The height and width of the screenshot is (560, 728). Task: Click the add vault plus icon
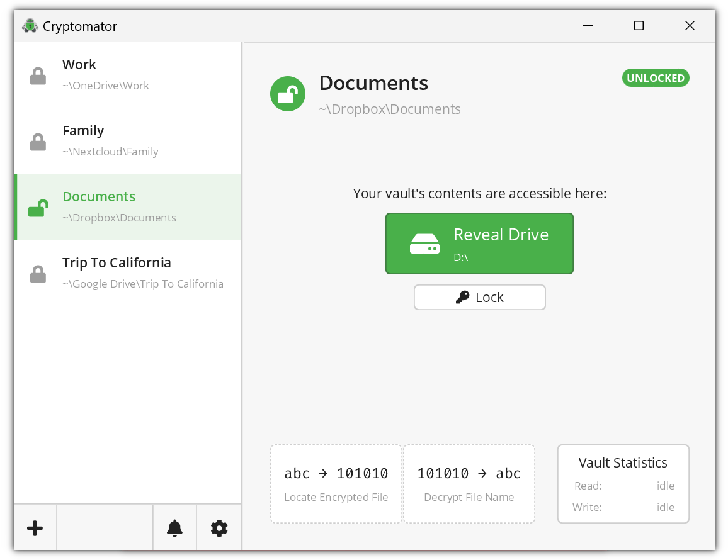click(35, 528)
